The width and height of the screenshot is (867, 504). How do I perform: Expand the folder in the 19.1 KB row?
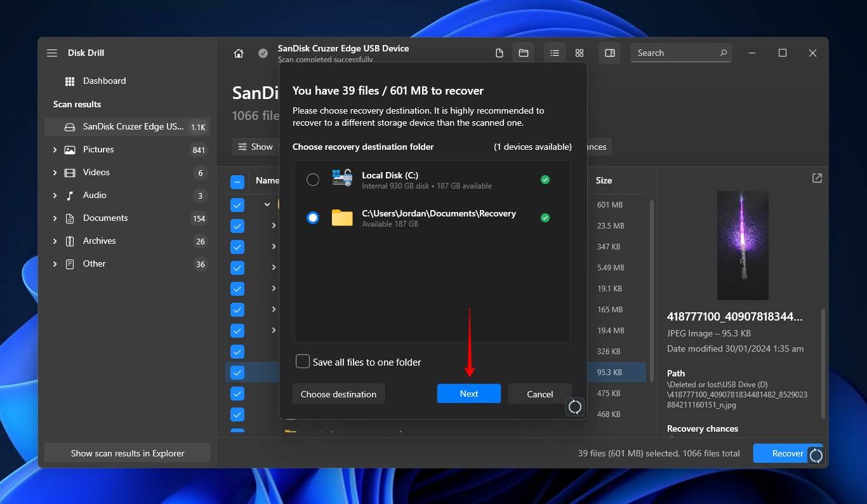274,288
